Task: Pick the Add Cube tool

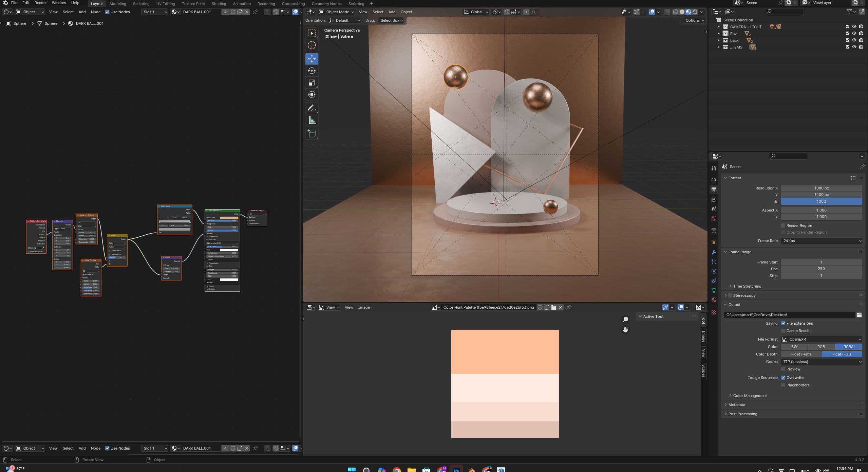Action: point(312,133)
